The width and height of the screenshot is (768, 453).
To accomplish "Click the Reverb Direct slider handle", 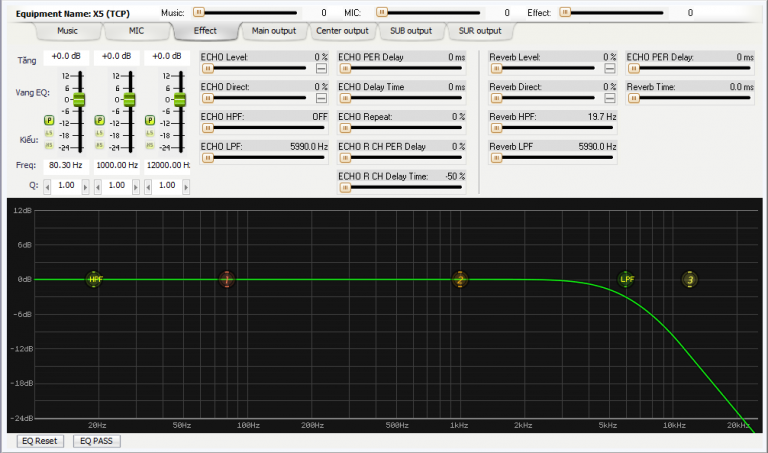I will pyautogui.click(x=497, y=98).
